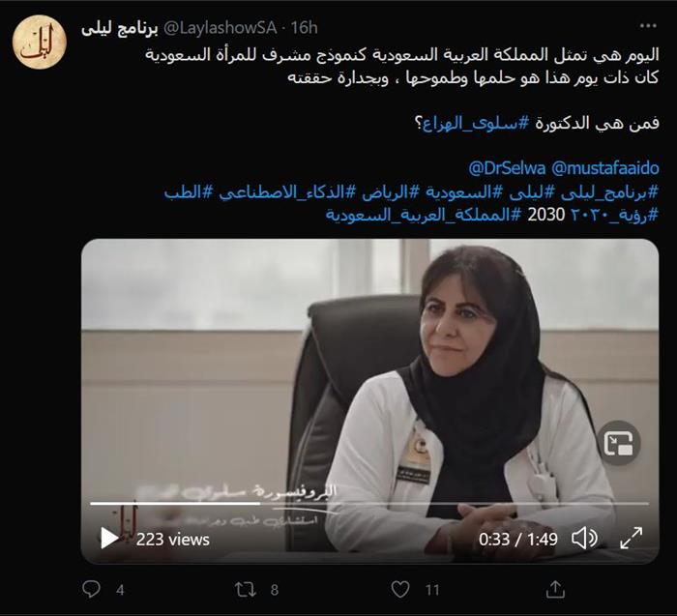
Task: Open the @DrSelwa mention link
Action: pos(507,168)
